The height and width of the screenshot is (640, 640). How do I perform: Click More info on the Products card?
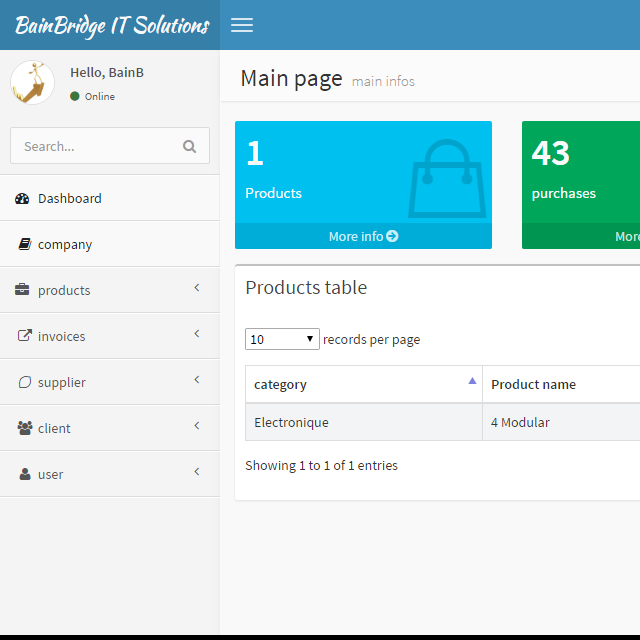[363, 236]
